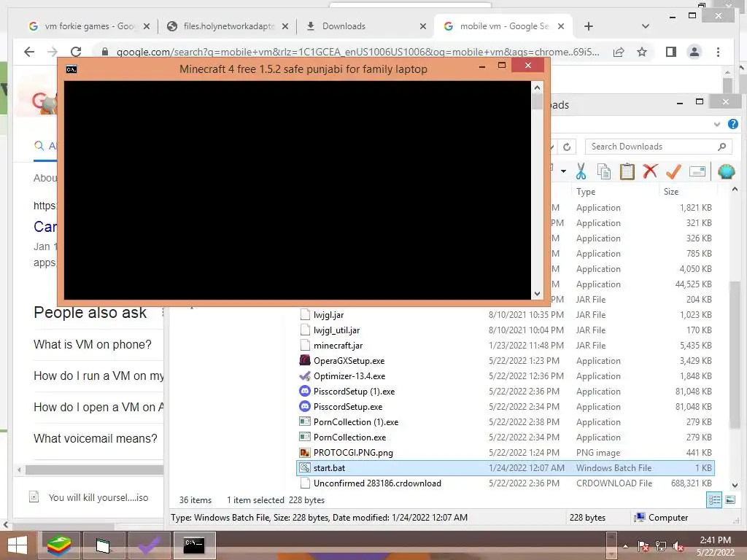Click the Explorer refresh button

click(x=566, y=147)
